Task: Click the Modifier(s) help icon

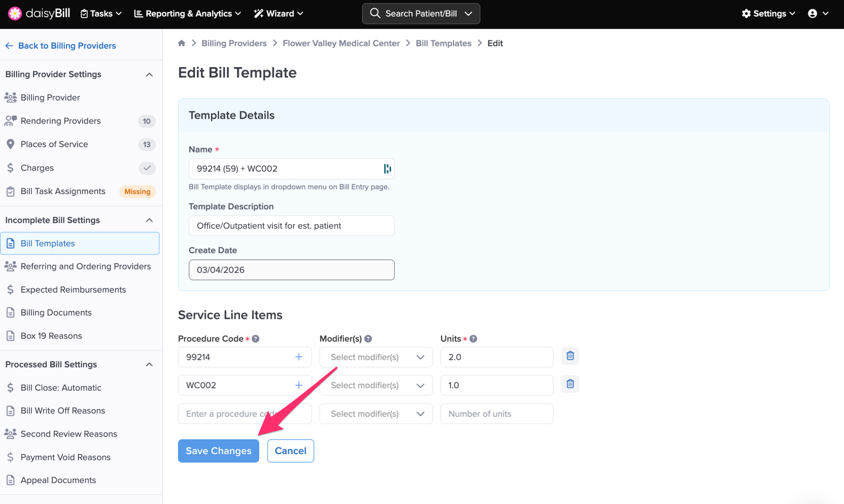Action: pos(368,339)
